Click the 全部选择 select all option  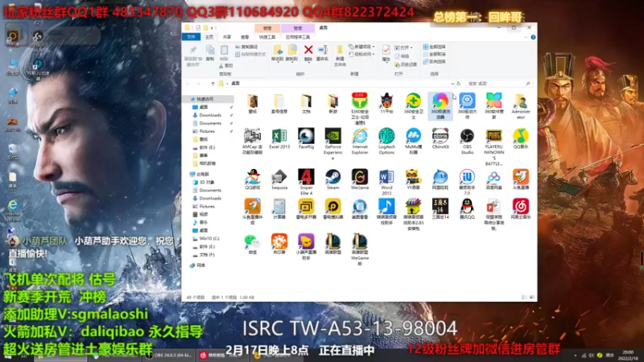click(434, 47)
